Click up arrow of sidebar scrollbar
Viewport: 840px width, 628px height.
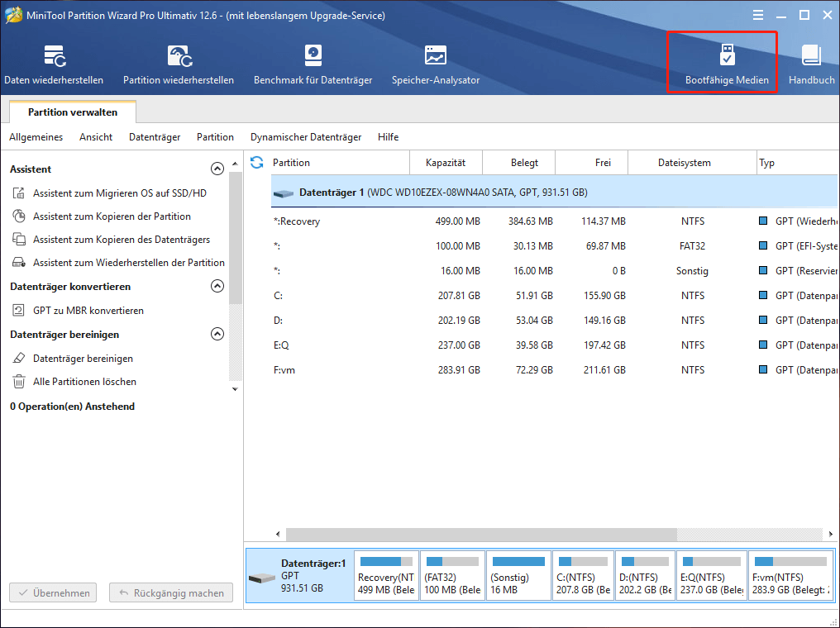(x=235, y=164)
